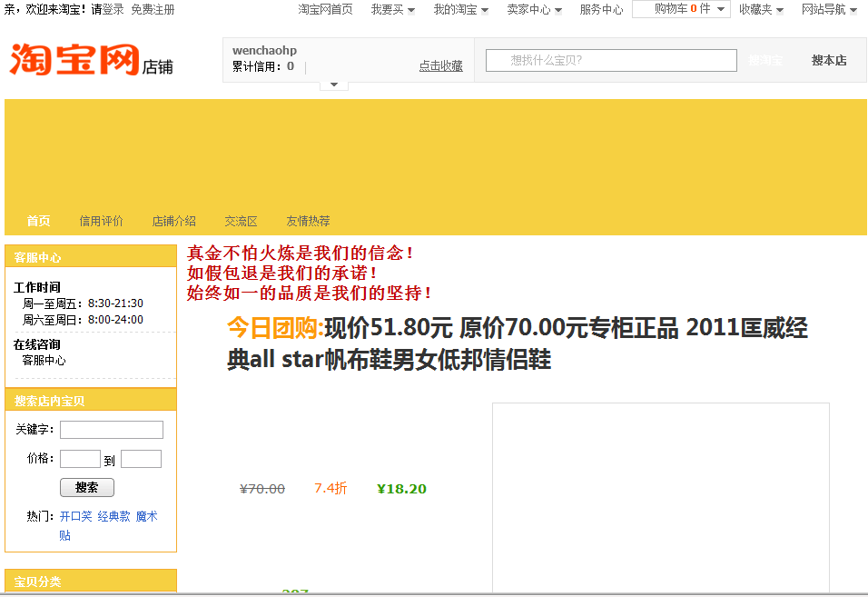Open the 店铺介绍 tab
This screenshot has width=868, height=597.
tap(173, 221)
